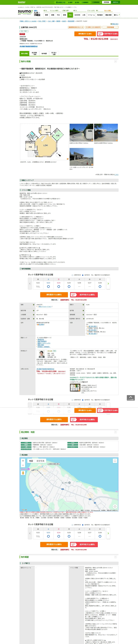The height and width of the screenshot is (644, 138).
Task: Click the help icon beside 建物面積
Action: point(83,314)
